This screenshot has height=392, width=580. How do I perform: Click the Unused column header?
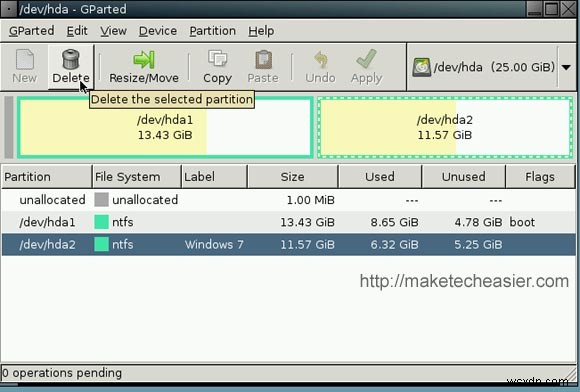pyautogui.click(x=463, y=177)
